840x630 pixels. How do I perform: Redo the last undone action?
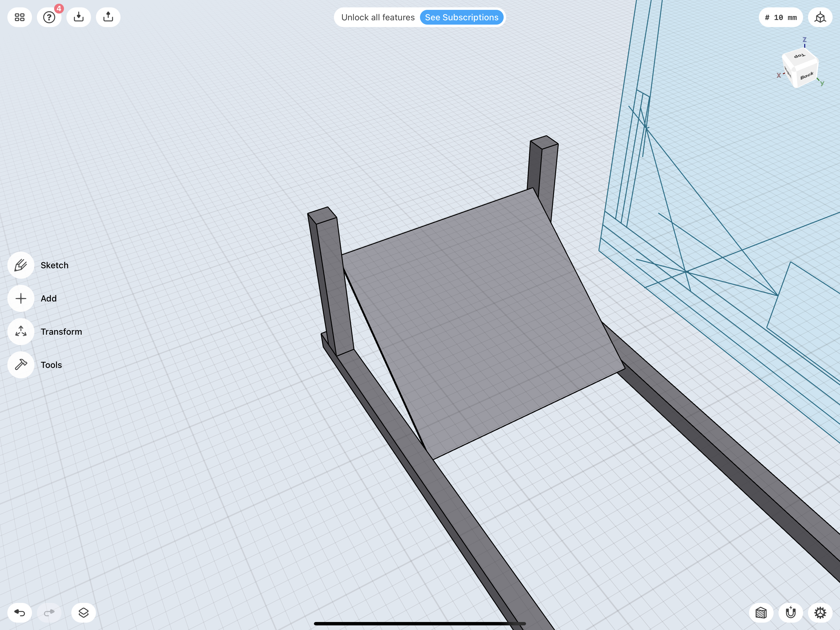[x=49, y=612]
